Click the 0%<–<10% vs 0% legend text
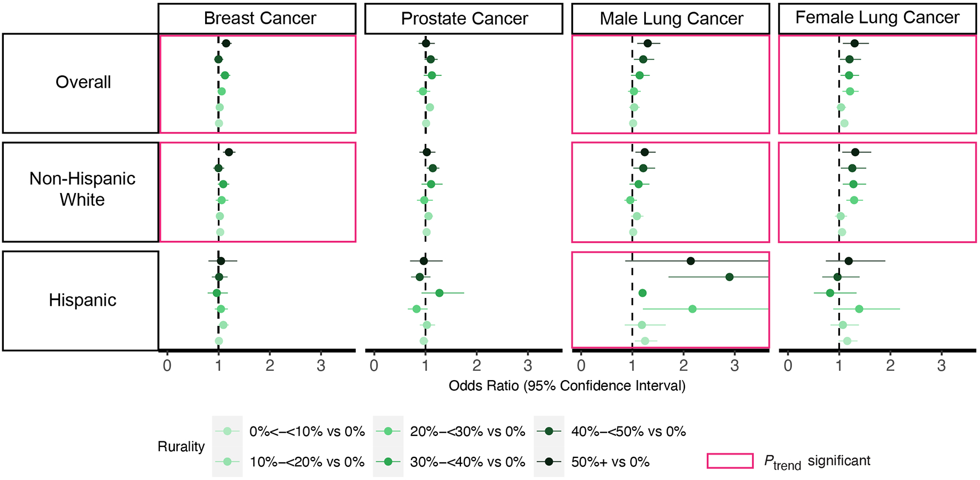 (x=307, y=431)
